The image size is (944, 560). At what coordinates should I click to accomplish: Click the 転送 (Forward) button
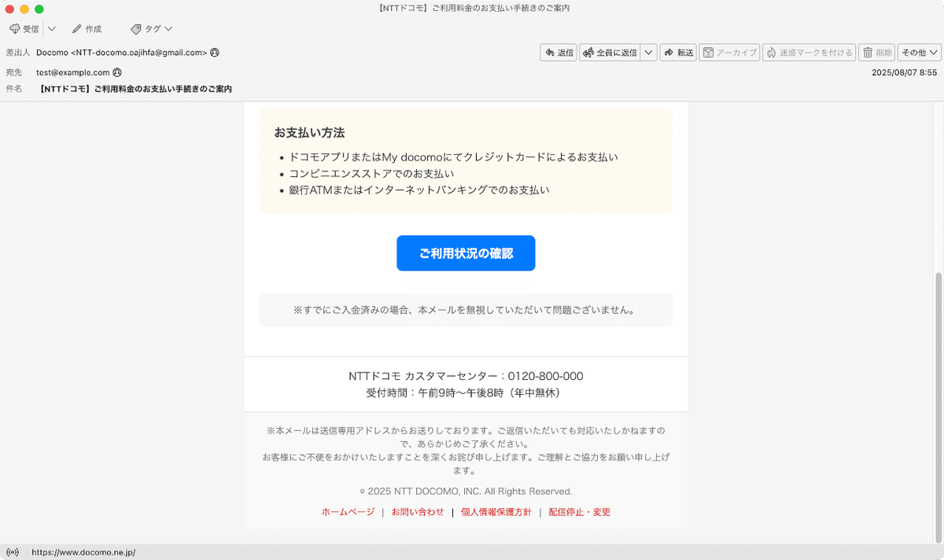tap(678, 53)
